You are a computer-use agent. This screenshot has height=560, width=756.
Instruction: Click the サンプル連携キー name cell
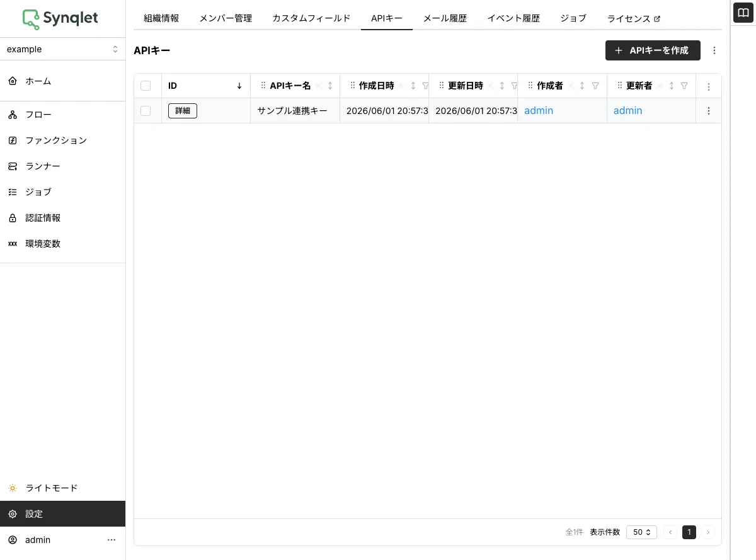point(295,111)
